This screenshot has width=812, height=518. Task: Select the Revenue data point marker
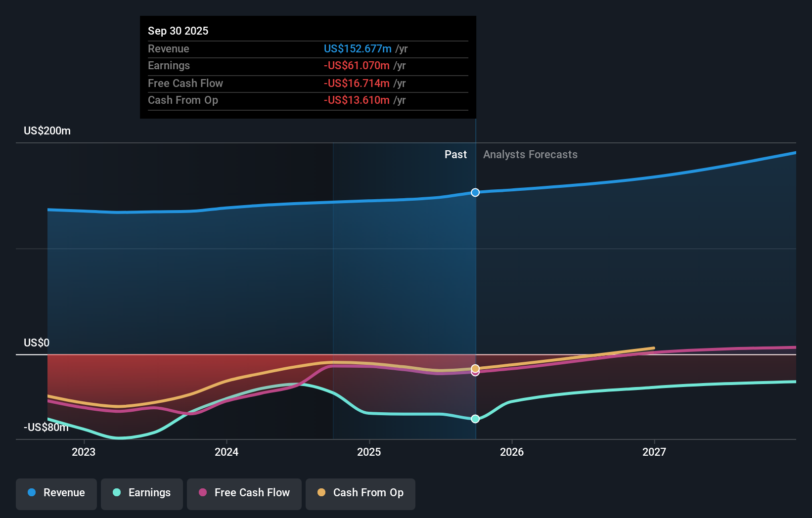coord(475,193)
